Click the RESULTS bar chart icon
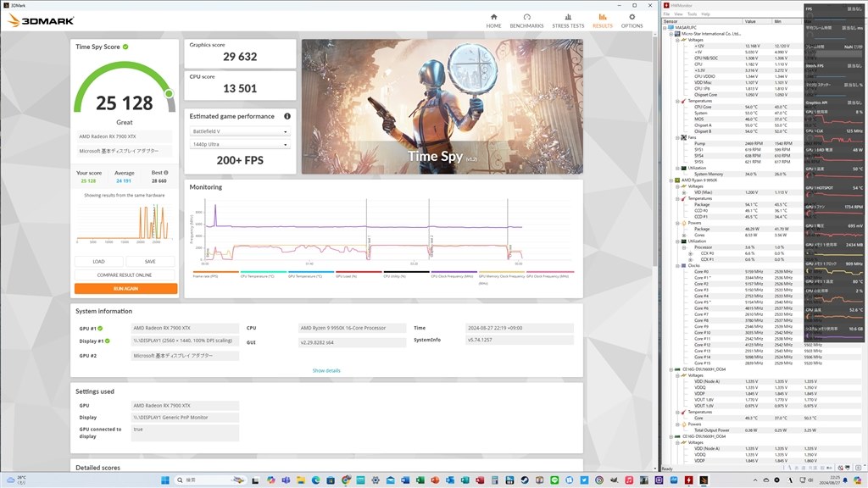This screenshot has width=868, height=488. tap(602, 16)
